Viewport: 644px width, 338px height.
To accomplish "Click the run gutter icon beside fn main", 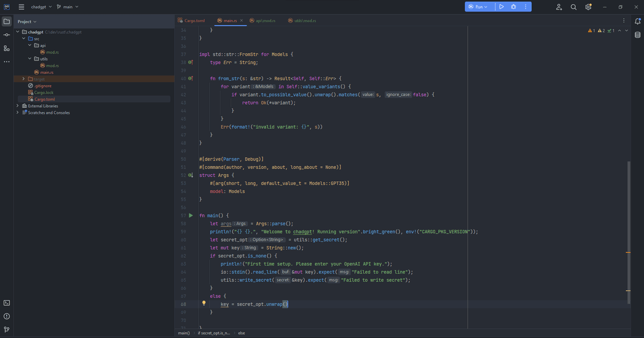I will click(191, 216).
